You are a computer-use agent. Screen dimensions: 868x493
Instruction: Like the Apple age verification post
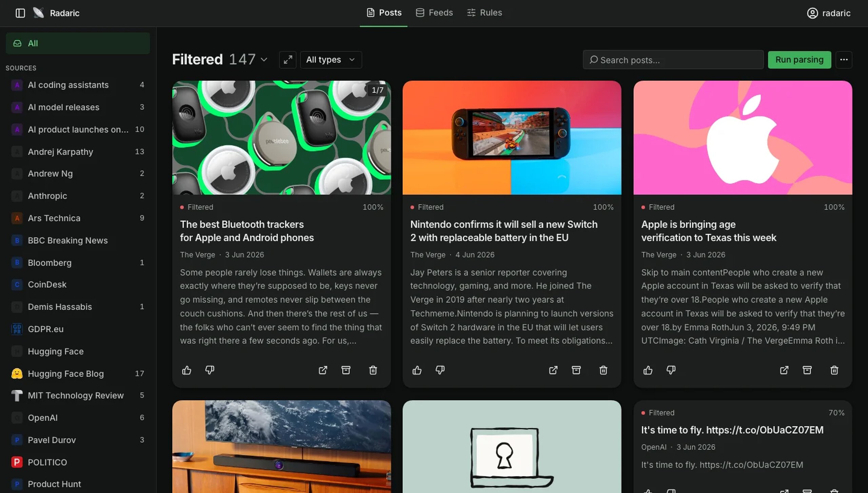click(x=648, y=370)
